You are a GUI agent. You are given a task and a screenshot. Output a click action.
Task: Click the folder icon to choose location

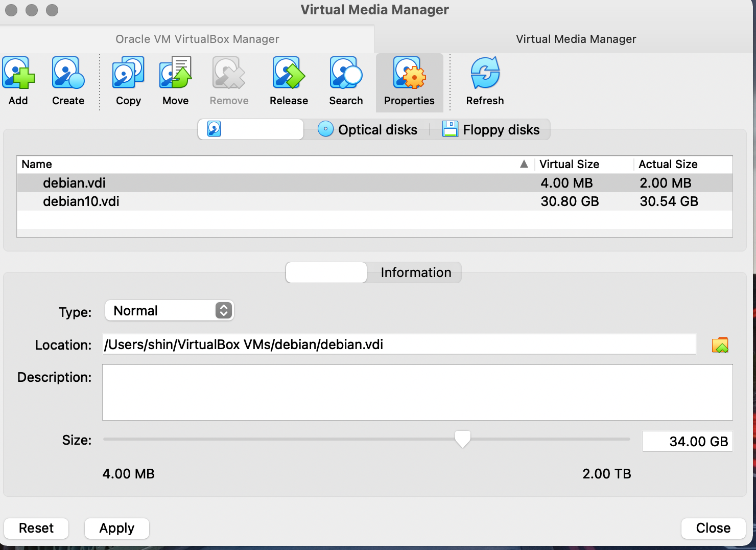coord(720,345)
